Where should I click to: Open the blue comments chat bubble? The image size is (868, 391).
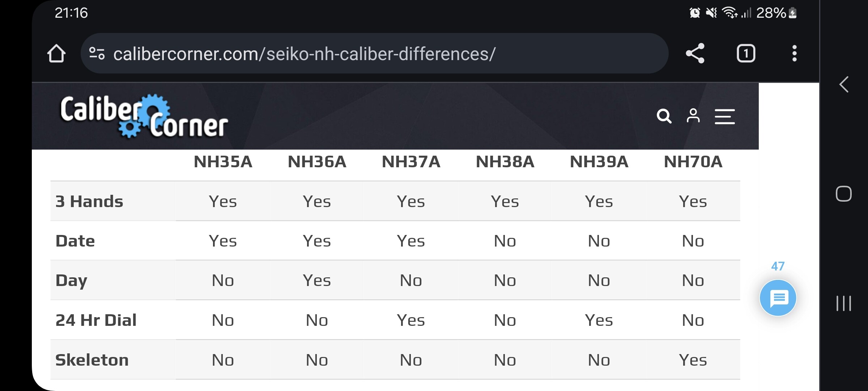(x=778, y=298)
